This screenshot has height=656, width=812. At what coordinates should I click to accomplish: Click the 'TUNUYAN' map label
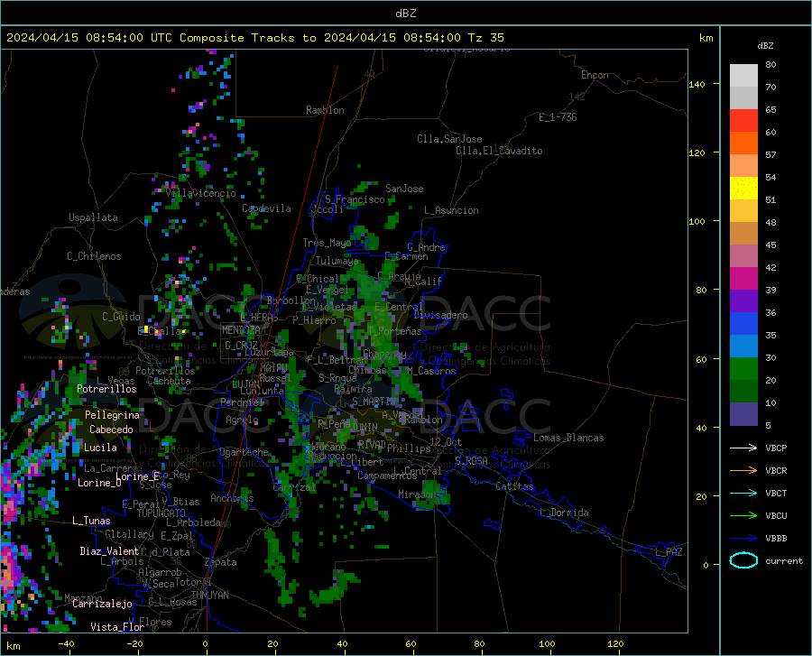(209, 596)
